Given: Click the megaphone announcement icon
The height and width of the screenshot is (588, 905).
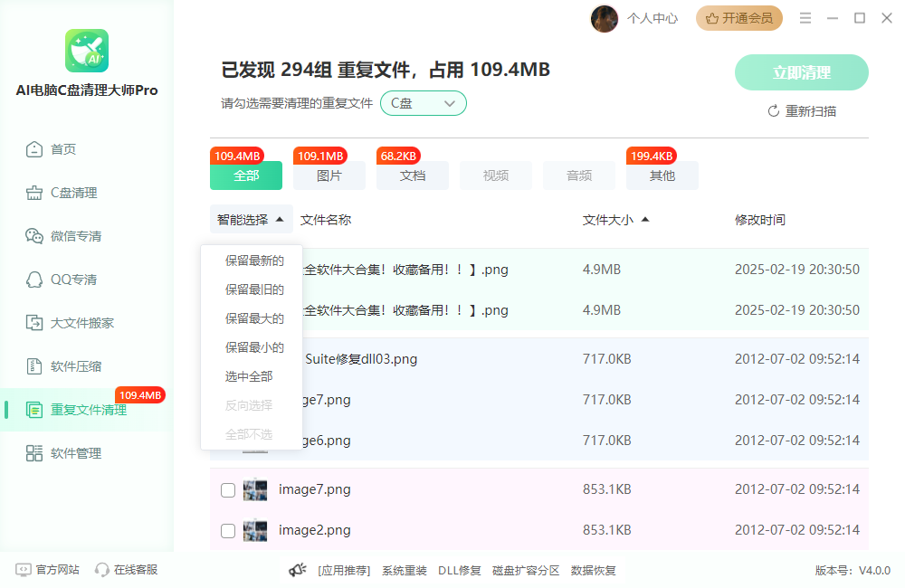Looking at the screenshot, I should (x=298, y=570).
